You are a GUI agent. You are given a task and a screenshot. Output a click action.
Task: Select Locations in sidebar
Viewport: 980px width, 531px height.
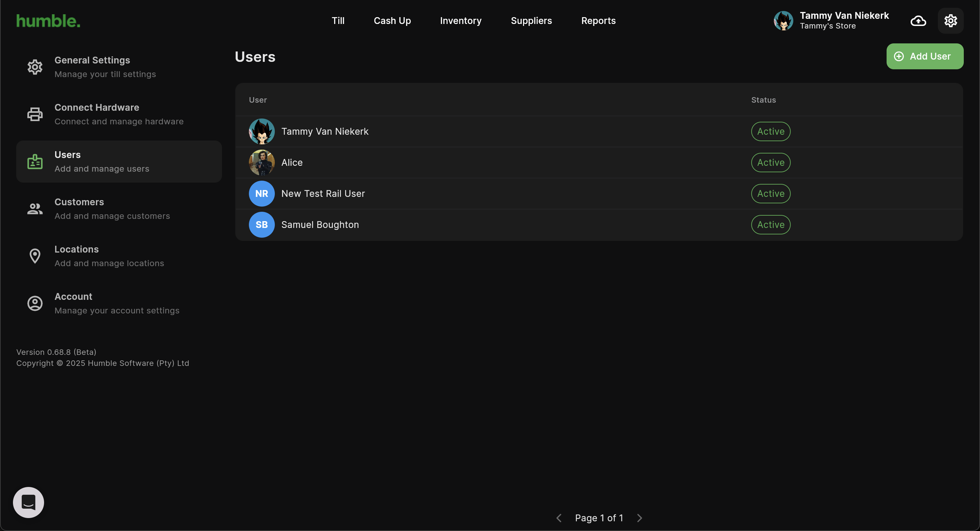coord(119,256)
